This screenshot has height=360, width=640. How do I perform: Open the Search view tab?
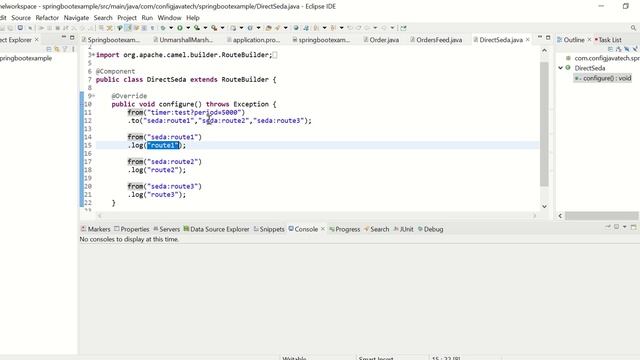tap(376, 229)
